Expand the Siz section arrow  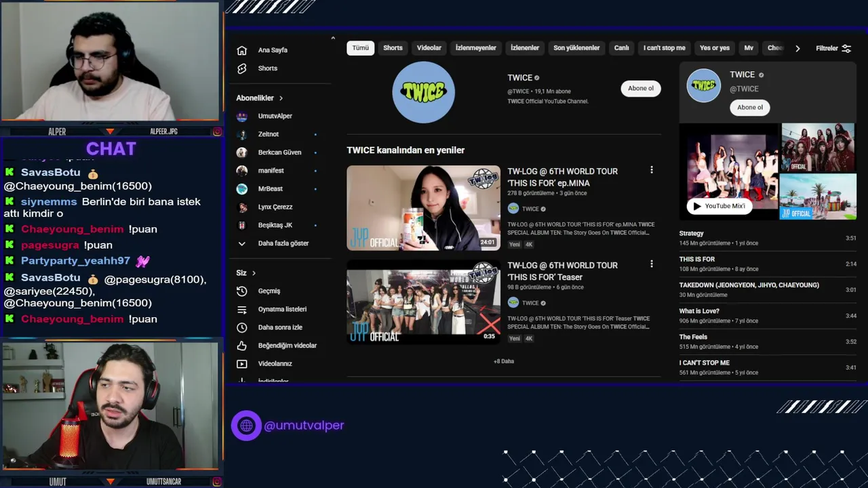[254, 273]
